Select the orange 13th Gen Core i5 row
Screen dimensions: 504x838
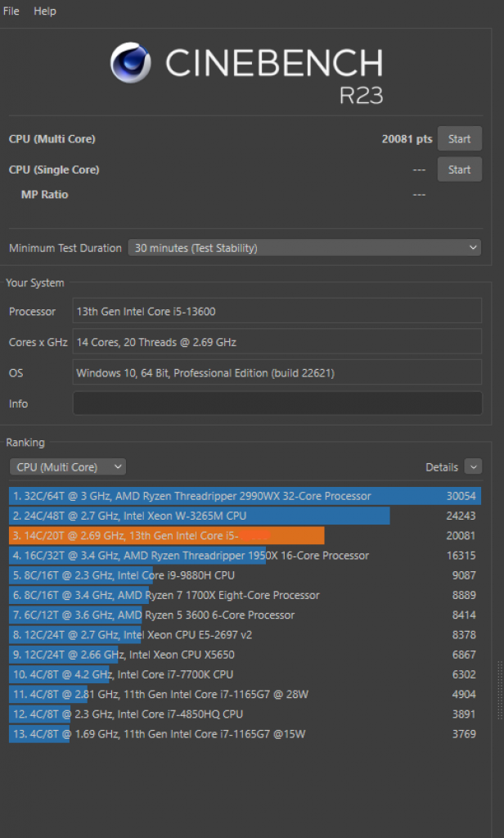coord(245,535)
